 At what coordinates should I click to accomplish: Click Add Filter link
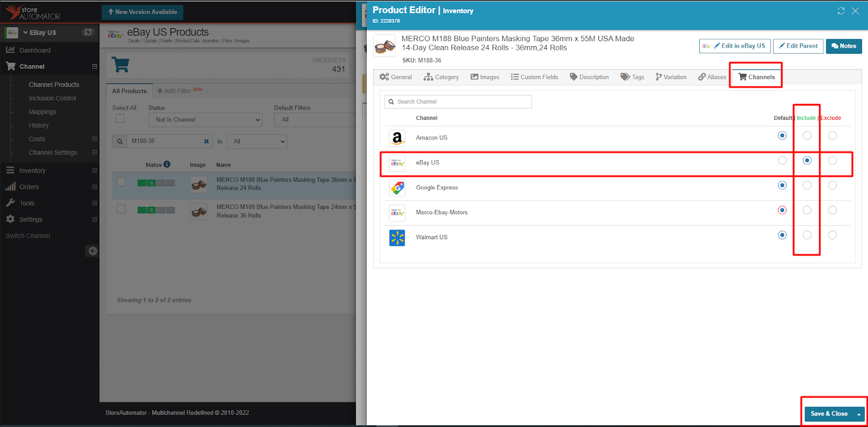[x=174, y=91]
